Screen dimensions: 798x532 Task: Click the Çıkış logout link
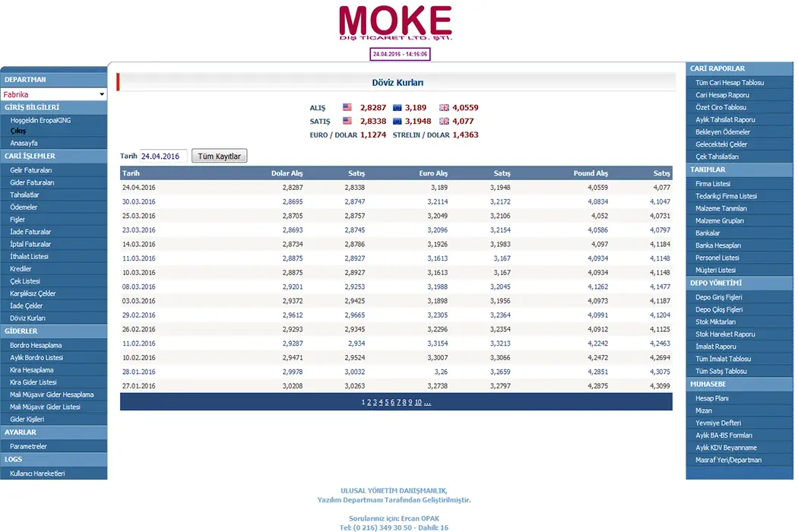pos(18,131)
